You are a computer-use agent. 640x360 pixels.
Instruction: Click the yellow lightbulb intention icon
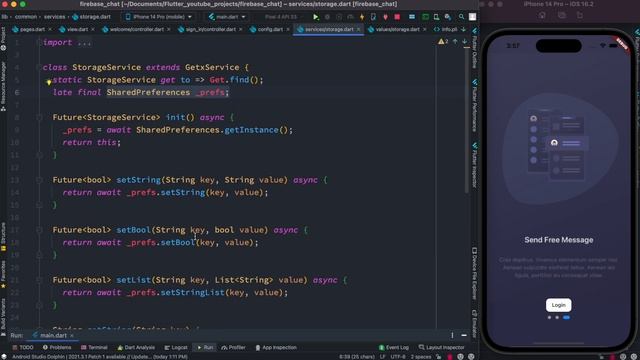pyautogui.click(x=49, y=82)
